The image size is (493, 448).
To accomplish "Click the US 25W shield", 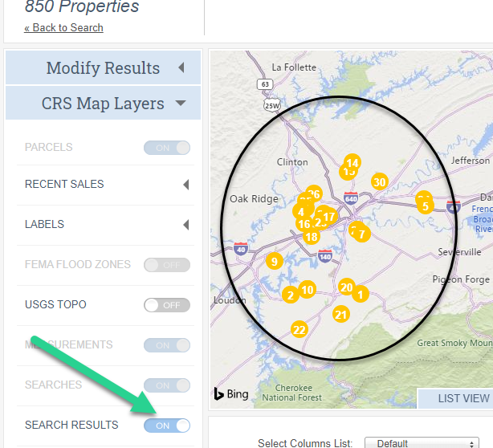I will point(272,105).
